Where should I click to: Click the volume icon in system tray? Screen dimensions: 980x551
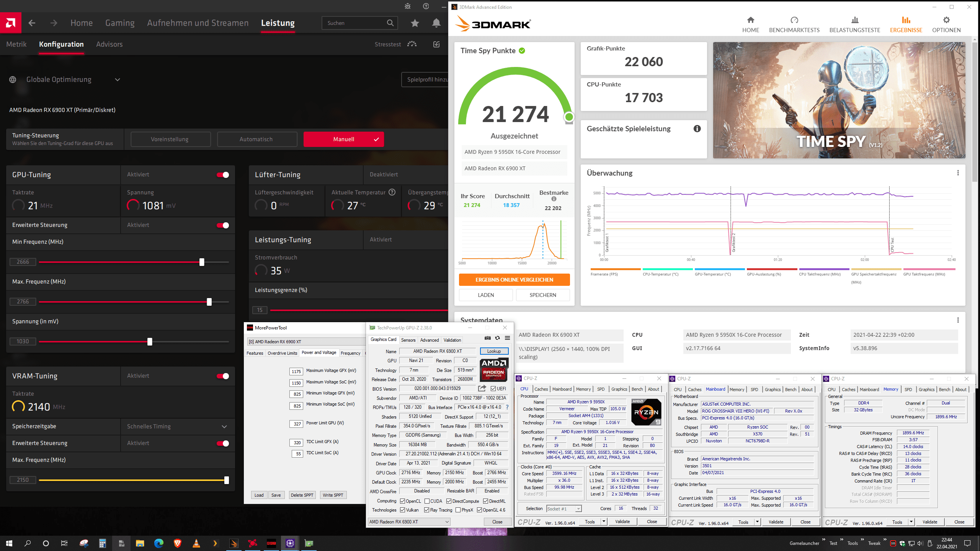point(920,543)
